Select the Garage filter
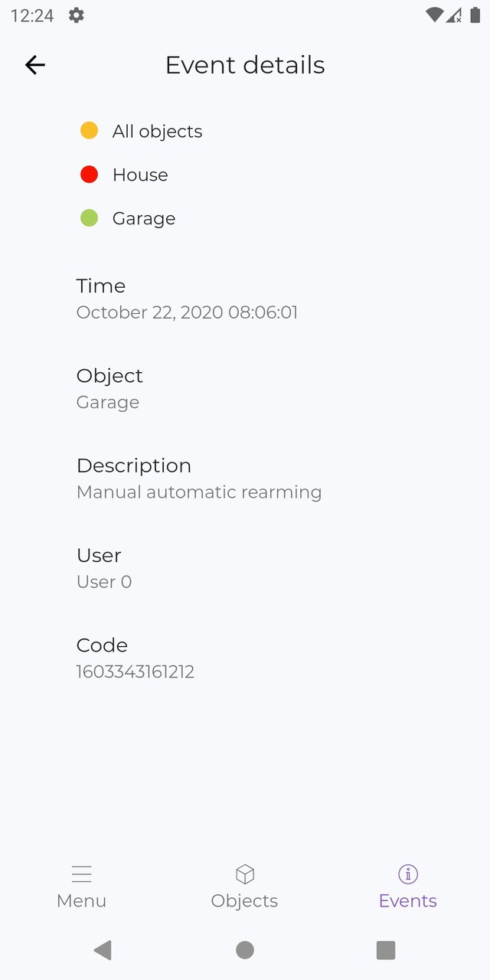490x980 pixels. pos(132,218)
